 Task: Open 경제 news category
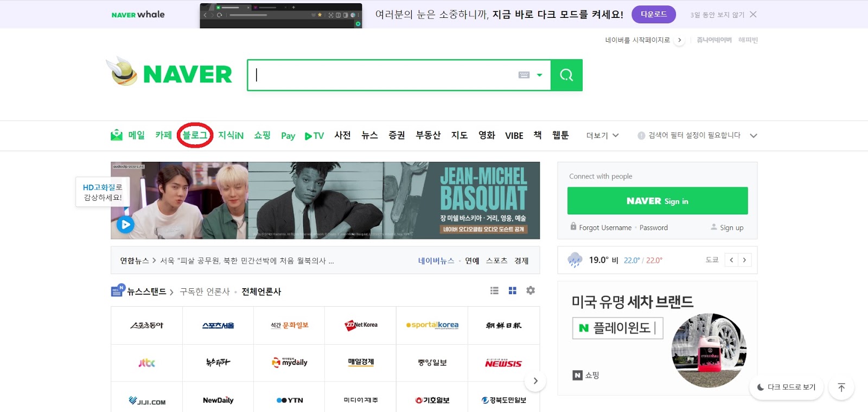coord(521,261)
